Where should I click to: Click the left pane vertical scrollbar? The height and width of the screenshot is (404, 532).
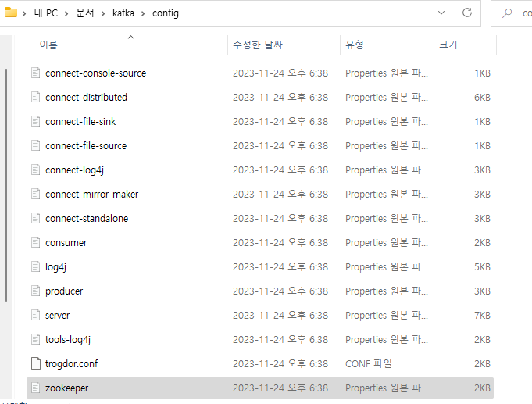[6, 185]
